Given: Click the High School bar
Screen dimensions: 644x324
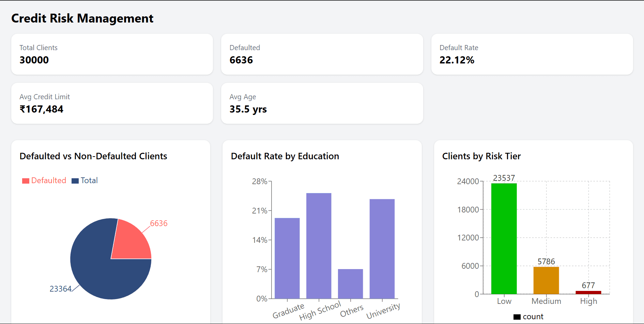Looking at the screenshot, I should [x=319, y=246].
